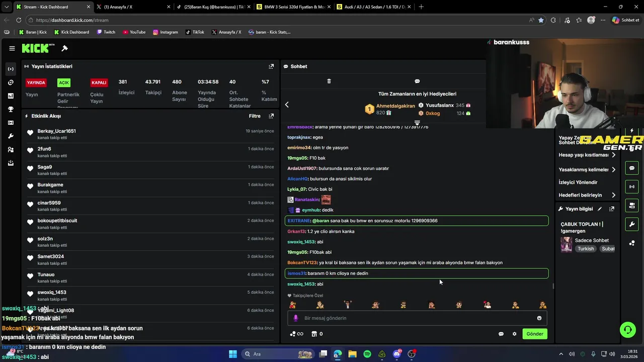The width and height of the screenshot is (644, 362).
Task: Open the link icon in left sidebar
Action: tap(11, 82)
